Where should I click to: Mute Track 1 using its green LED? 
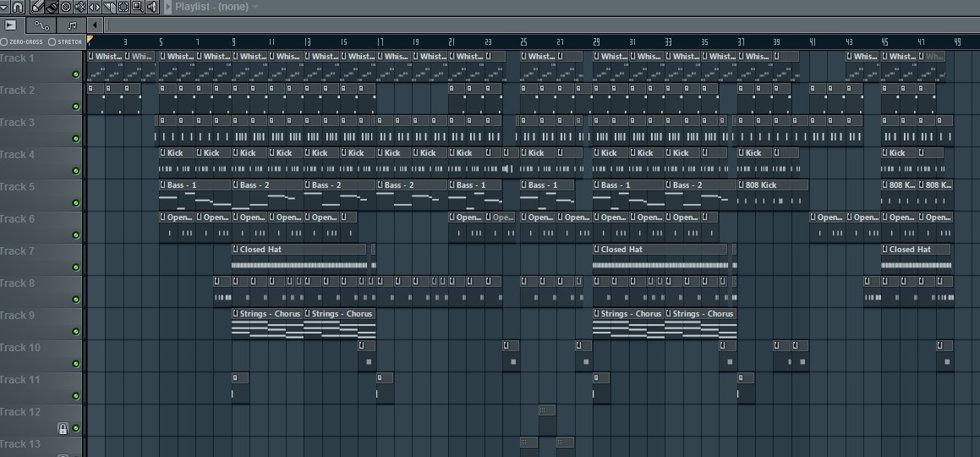point(75,74)
